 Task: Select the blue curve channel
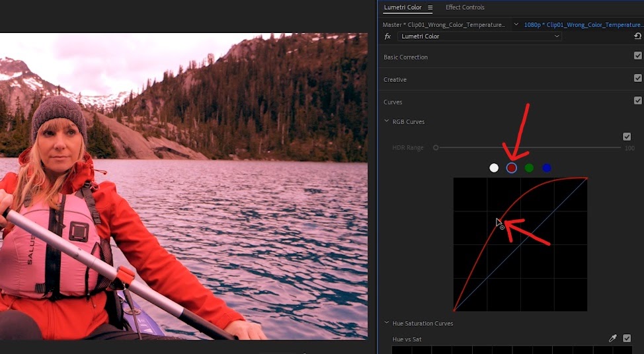click(547, 168)
